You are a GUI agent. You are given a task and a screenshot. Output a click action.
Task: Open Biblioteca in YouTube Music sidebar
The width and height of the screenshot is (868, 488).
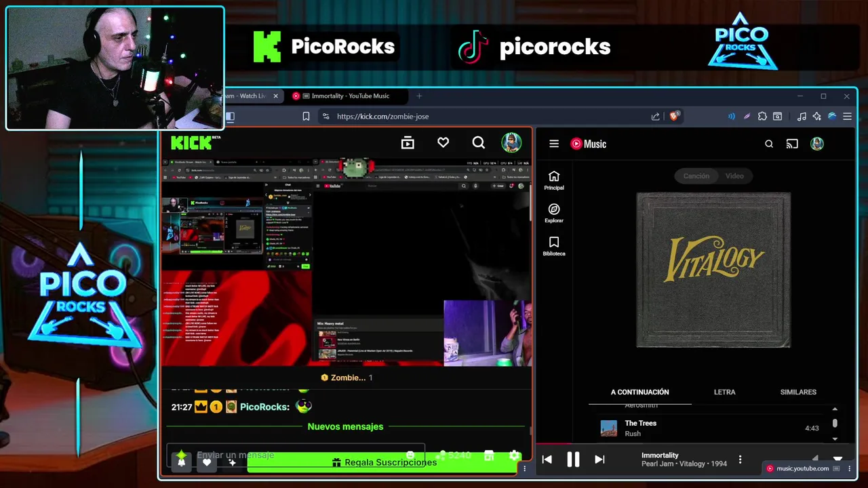click(x=554, y=247)
